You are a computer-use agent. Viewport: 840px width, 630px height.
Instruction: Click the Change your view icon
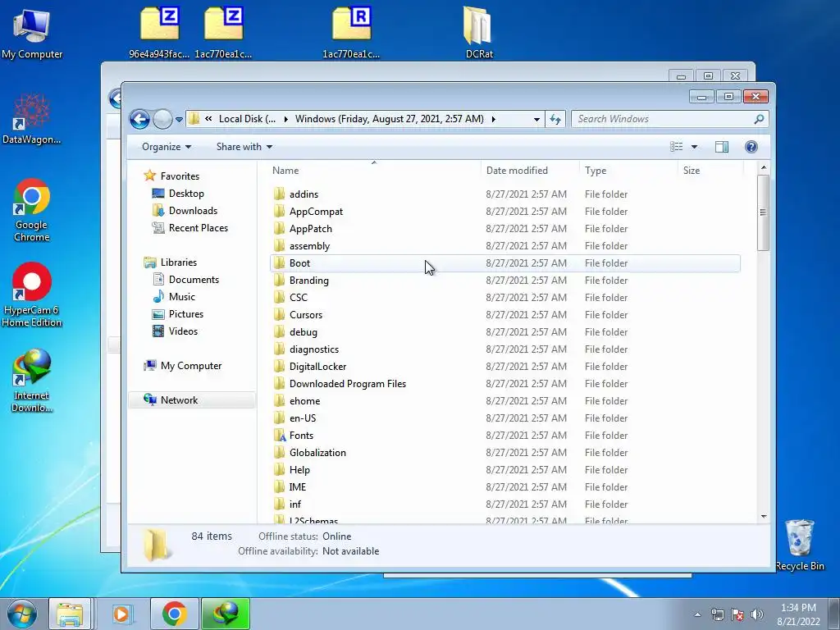tap(677, 147)
